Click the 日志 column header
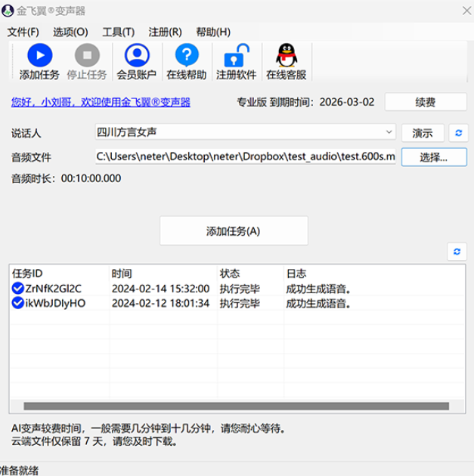This screenshot has height=476, width=474. [374, 274]
